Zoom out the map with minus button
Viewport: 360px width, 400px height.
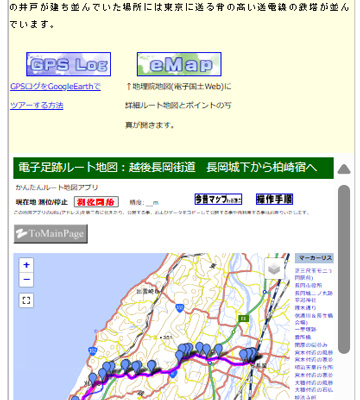pyautogui.click(x=26, y=279)
